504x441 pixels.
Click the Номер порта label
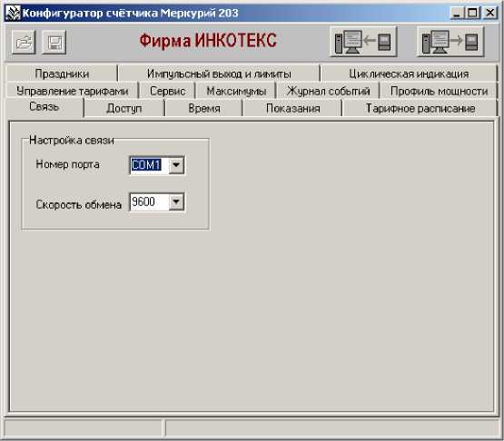(x=67, y=164)
